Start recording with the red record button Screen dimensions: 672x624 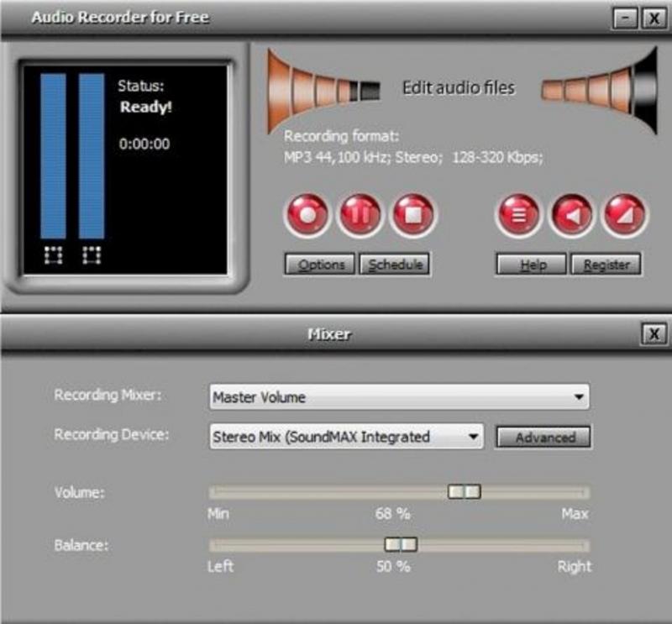(308, 215)
